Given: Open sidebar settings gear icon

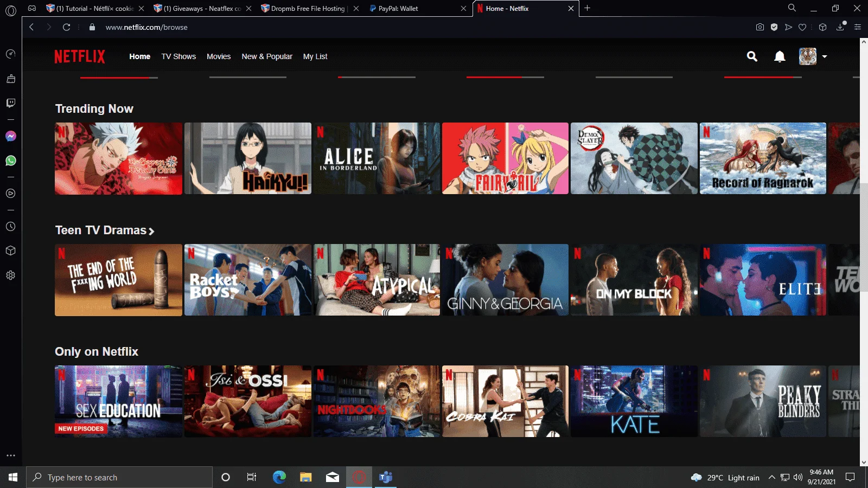Looking at the screenshot, I should [x=11, y=275].
